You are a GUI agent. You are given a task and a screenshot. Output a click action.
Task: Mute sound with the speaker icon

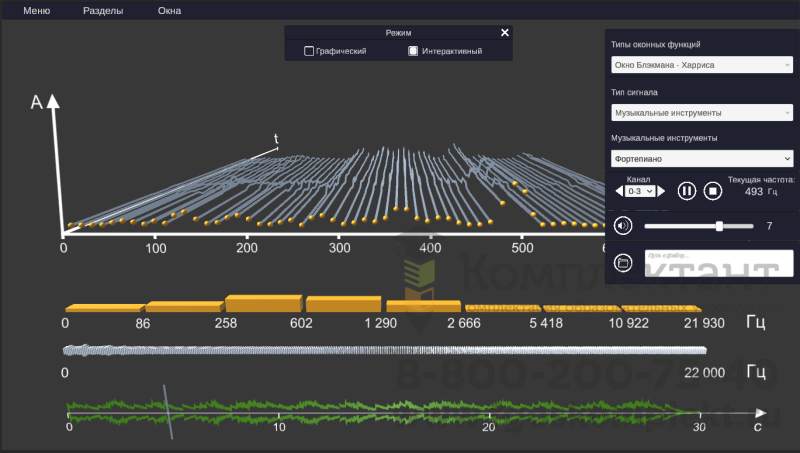point(623,226)
